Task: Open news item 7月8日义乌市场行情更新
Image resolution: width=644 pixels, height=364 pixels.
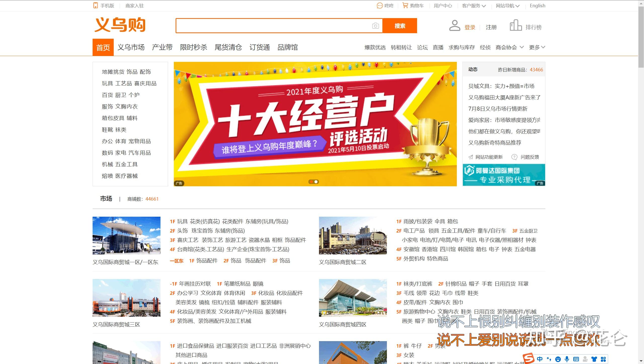Action: [498, 109]
